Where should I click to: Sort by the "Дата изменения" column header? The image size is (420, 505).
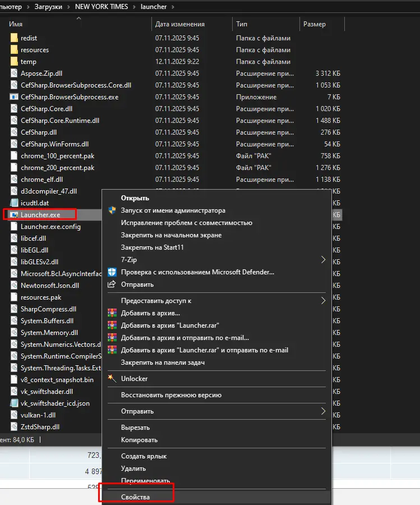click(x=180, y=24)
